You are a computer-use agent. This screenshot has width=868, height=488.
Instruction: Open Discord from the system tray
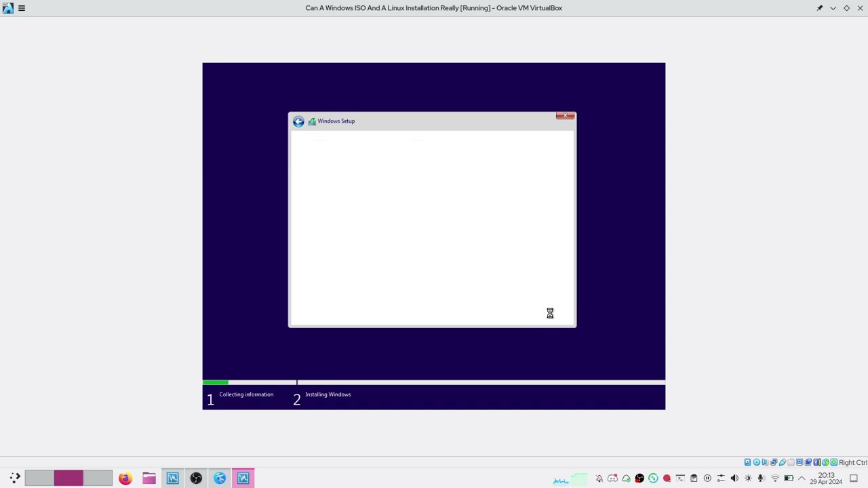(612, 479)
